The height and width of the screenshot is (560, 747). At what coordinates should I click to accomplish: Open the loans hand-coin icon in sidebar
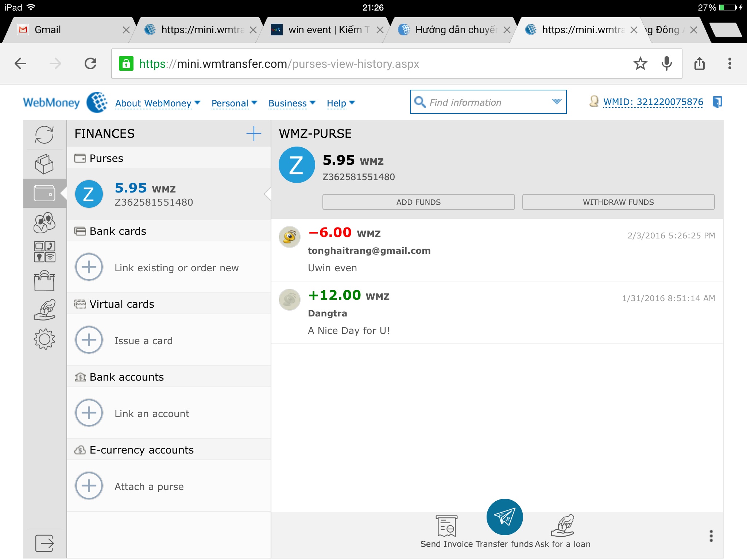point(44,310)
